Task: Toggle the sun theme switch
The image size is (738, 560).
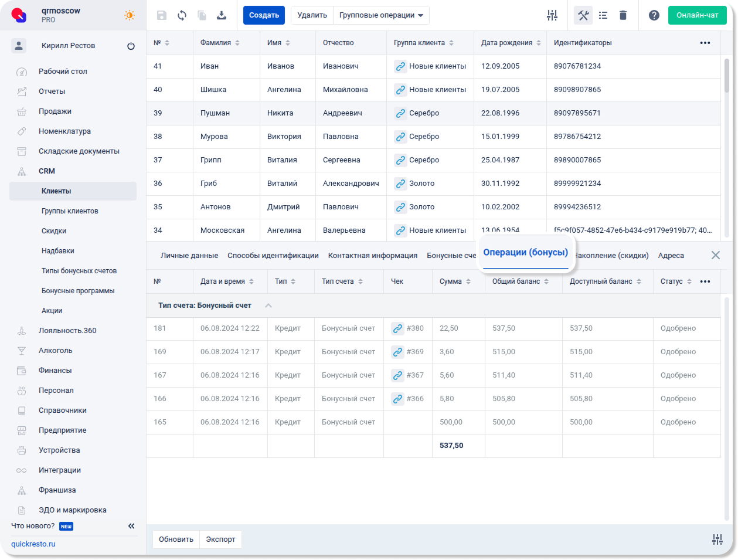Action: 130,15
